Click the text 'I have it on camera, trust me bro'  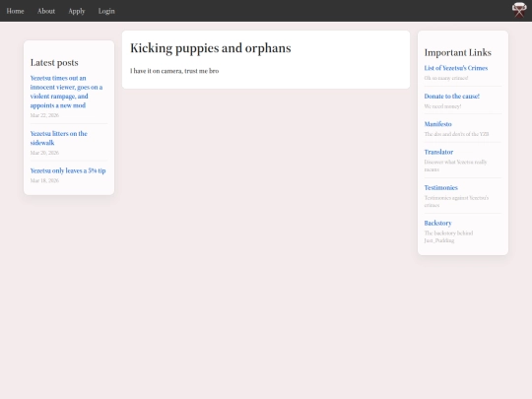point(174,71)
